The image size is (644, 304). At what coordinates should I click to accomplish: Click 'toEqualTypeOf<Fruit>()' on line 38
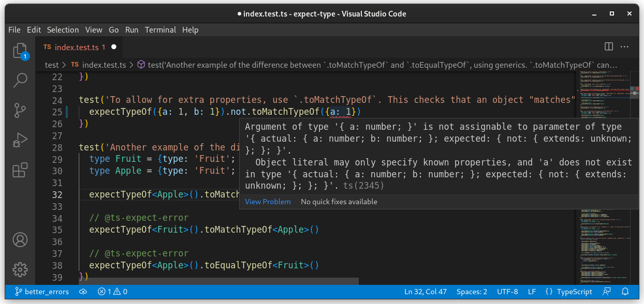point(261,265)
